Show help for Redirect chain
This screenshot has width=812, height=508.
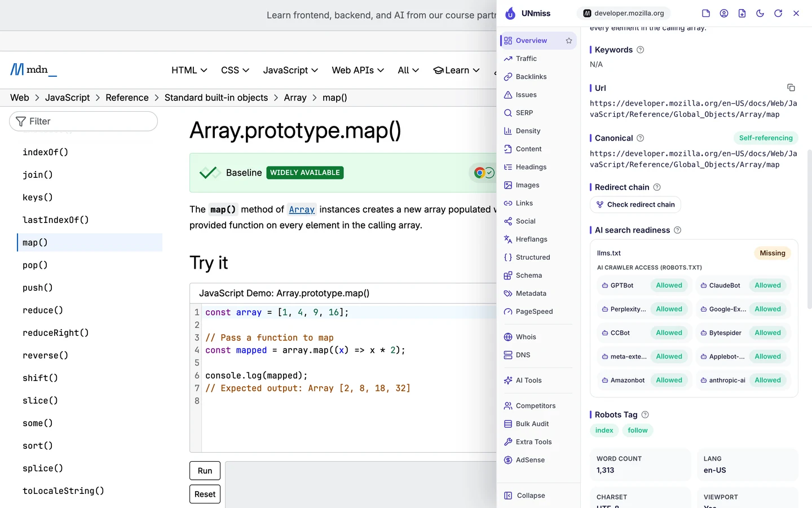(657, 187)
